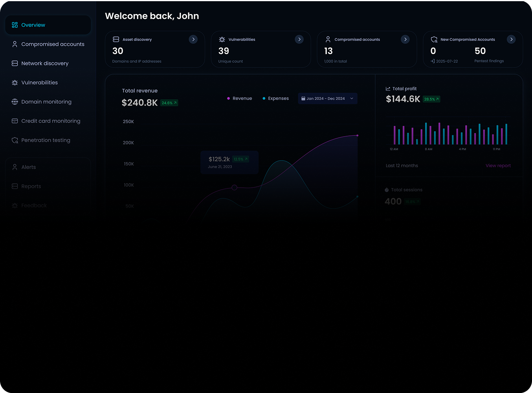Click the Overview grid icon in sidebar

pyautogui.click(x=15, y=25)
